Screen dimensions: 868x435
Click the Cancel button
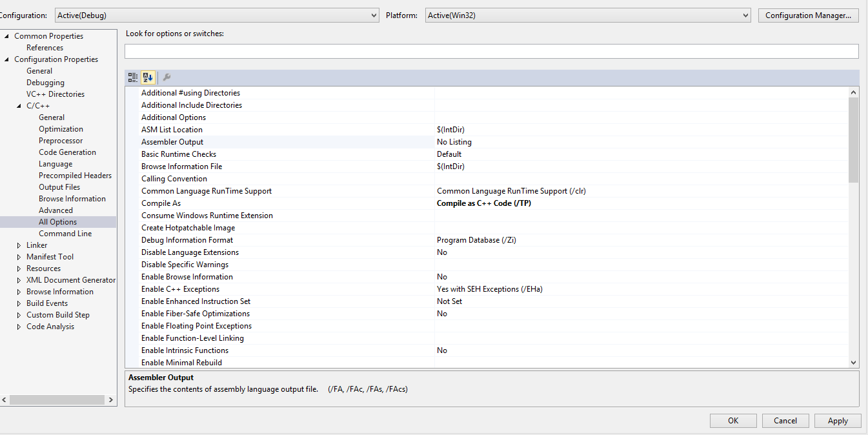[x=785, y=420]
